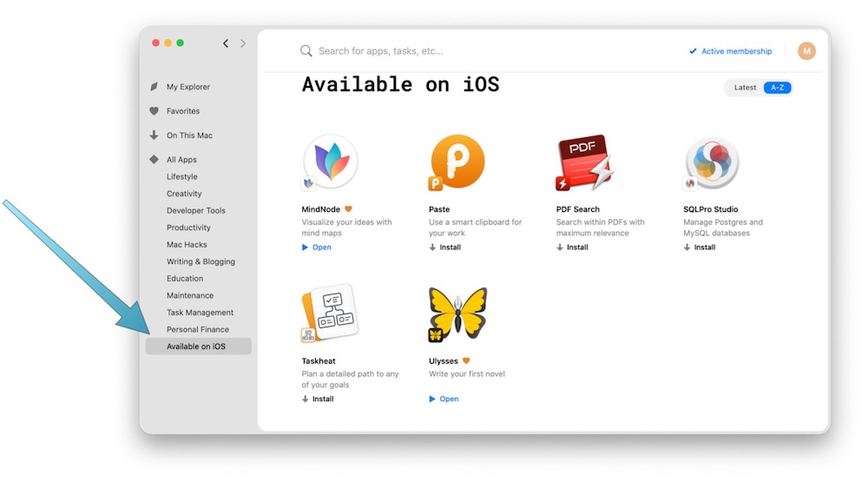Click 'Visualize your ideas with mind maps' text
Image resolution: width=868 pixels, height=482 pixels.
346,228
